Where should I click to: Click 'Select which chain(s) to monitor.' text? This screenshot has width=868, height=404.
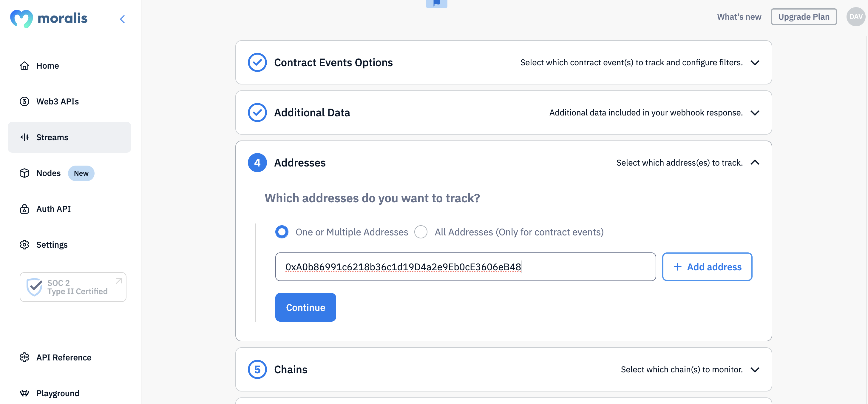[682, 370]
